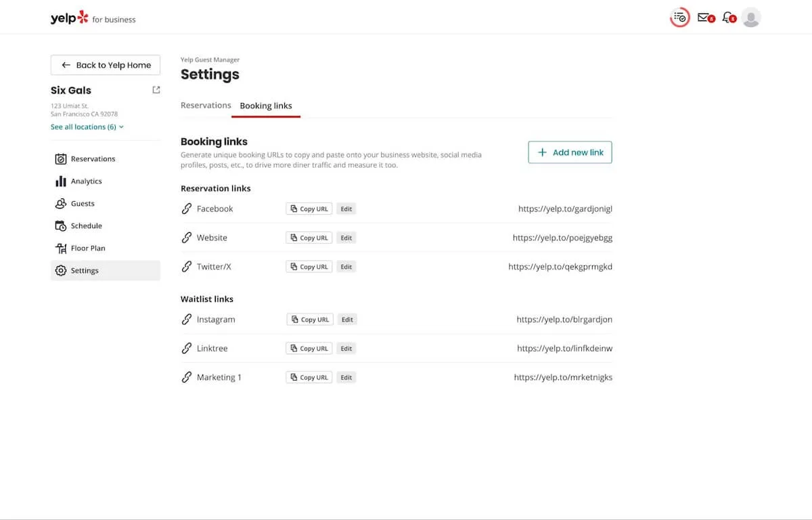Screen dimensions: 812x520
Task: Click the Six Gals business name
Action: pyautogui.click(x=71, y=90)
